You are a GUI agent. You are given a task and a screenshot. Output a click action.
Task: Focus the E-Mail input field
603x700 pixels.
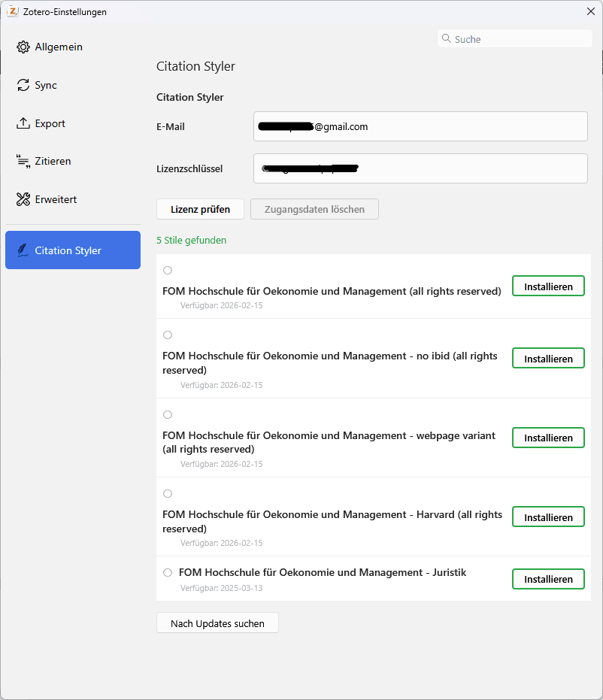tap(420, 126)
